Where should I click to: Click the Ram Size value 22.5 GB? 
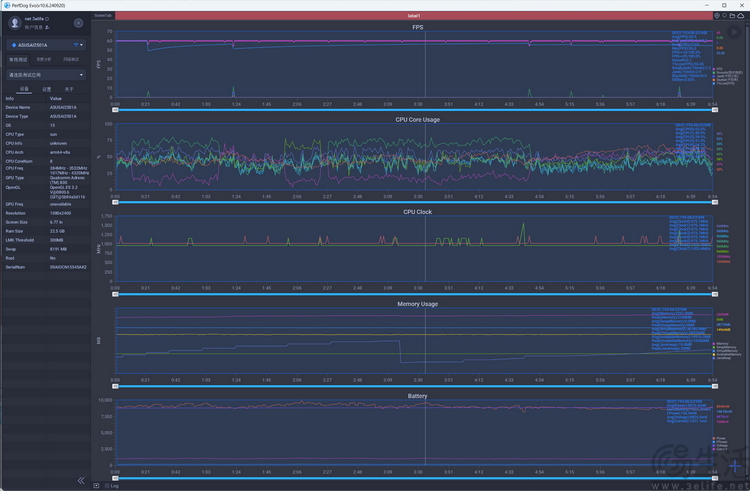pyautogui.click(x=57, y=231)
